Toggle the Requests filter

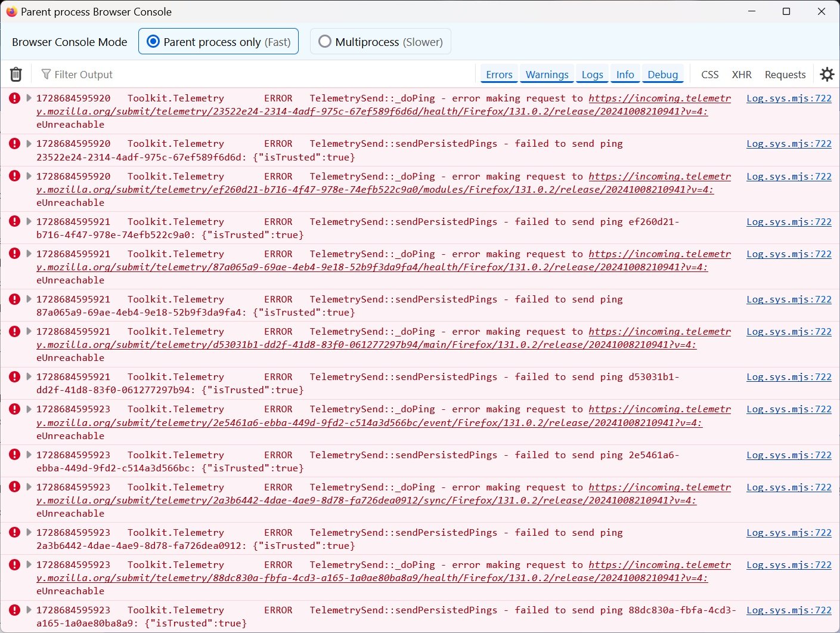[785, 75]
